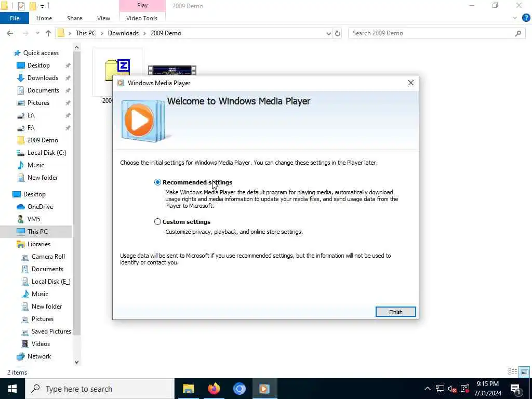This screenshot has height=399, width=532.
Task: Switch to details view layout icon
Action: tap(513, 372)
